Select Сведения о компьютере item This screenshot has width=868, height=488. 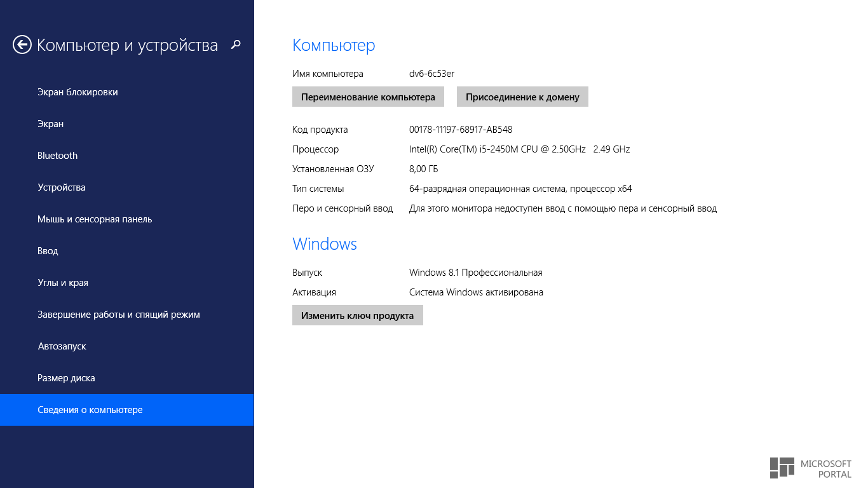126,410
